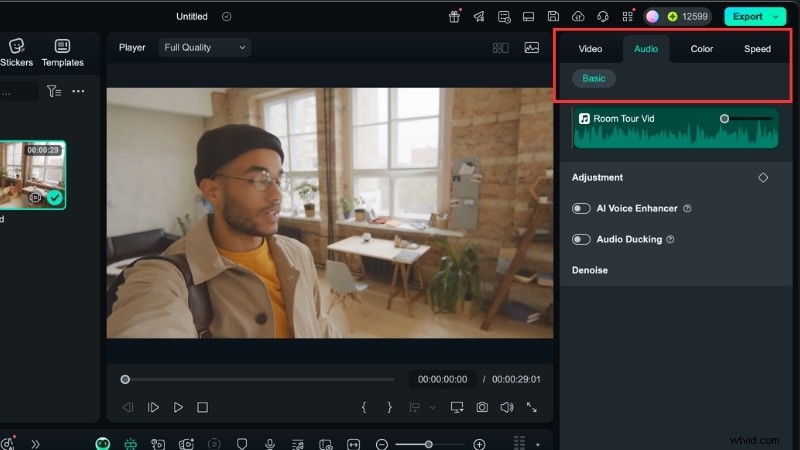The image size is (800, 450).
Task: Open the gift rewards icon
Action: coord(454,16)
